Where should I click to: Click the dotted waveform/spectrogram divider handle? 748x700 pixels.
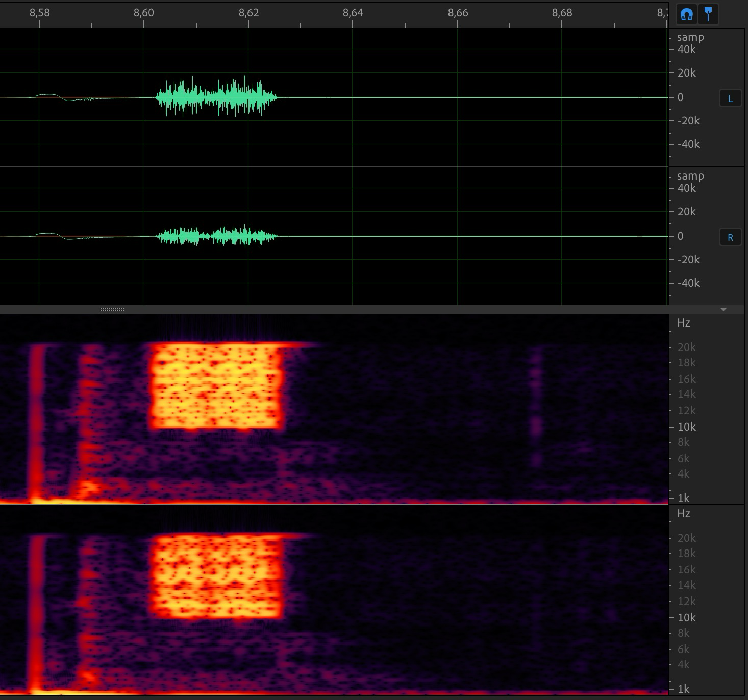[113, 310]
